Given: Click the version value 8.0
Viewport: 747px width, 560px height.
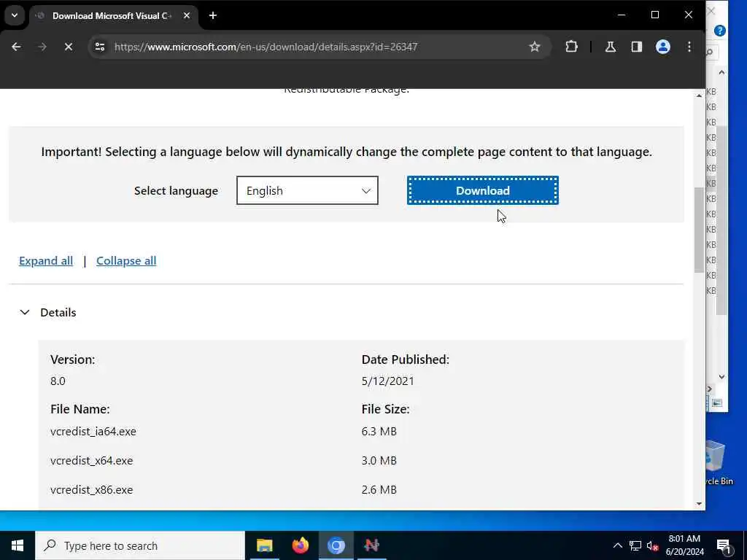Looking at the screenshot, I should [x=58, y=381].
